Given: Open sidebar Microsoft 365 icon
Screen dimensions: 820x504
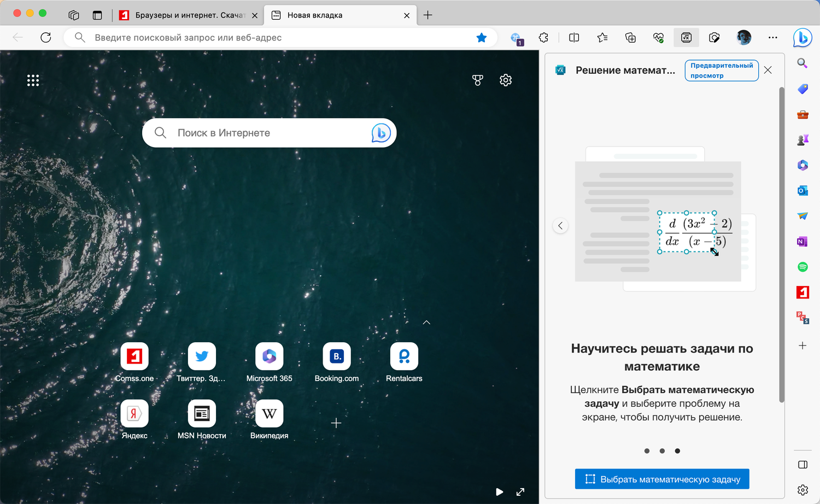Looking at the screenshot, I should coord(803,165).
